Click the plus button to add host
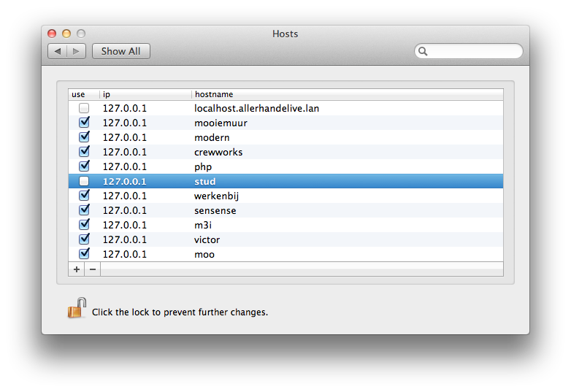The image size is (571, 392). click(77, 269)
